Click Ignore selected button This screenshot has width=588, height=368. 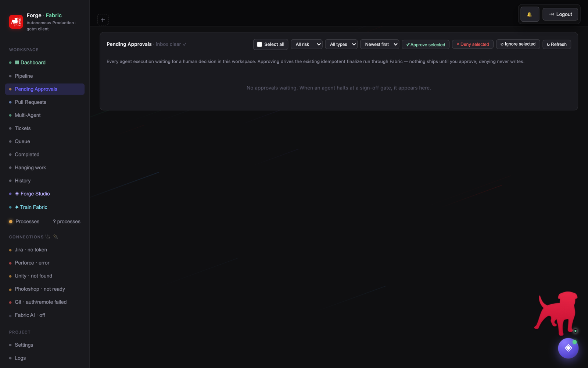click(x=518, y=44)
